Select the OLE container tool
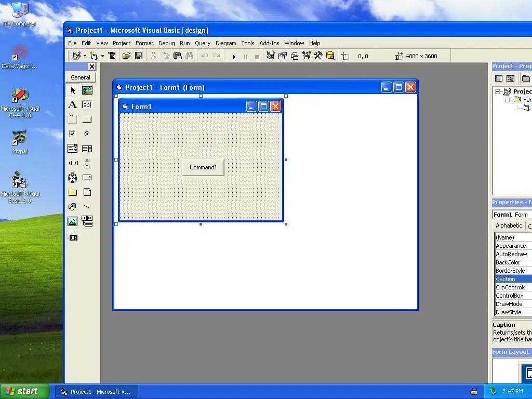532x399 pixels. 73,236
